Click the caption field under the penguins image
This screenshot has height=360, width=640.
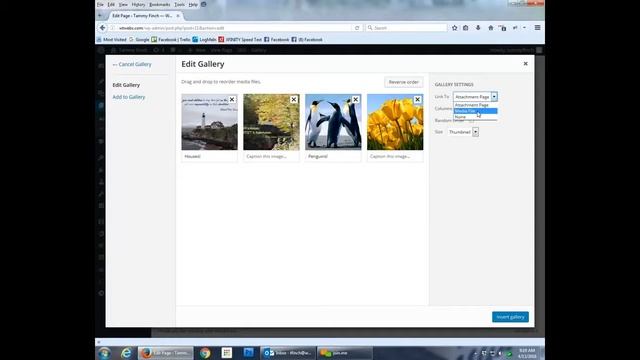click(x=333, y=156)
